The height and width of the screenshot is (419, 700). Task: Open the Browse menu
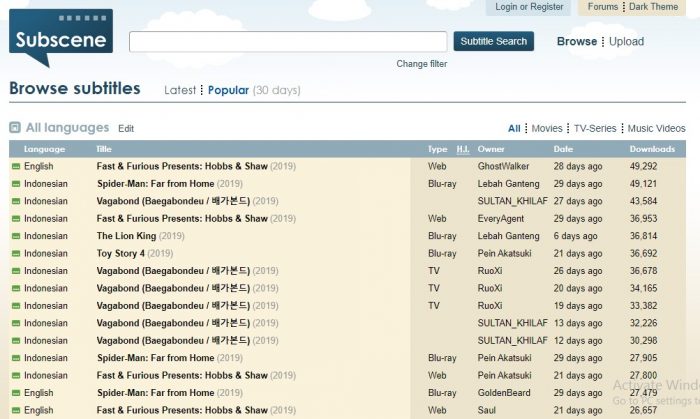[x=577, y=41]
